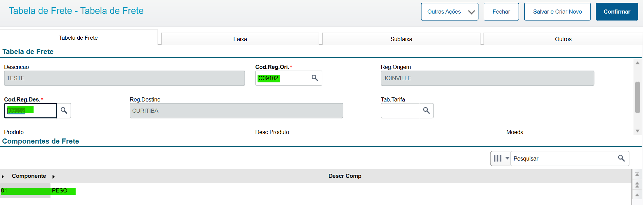Image resolution: width=644 pixels, height=205 pixels.
Task: Open the column selector dropdown arrow
Action: click(x=507, y=159)
